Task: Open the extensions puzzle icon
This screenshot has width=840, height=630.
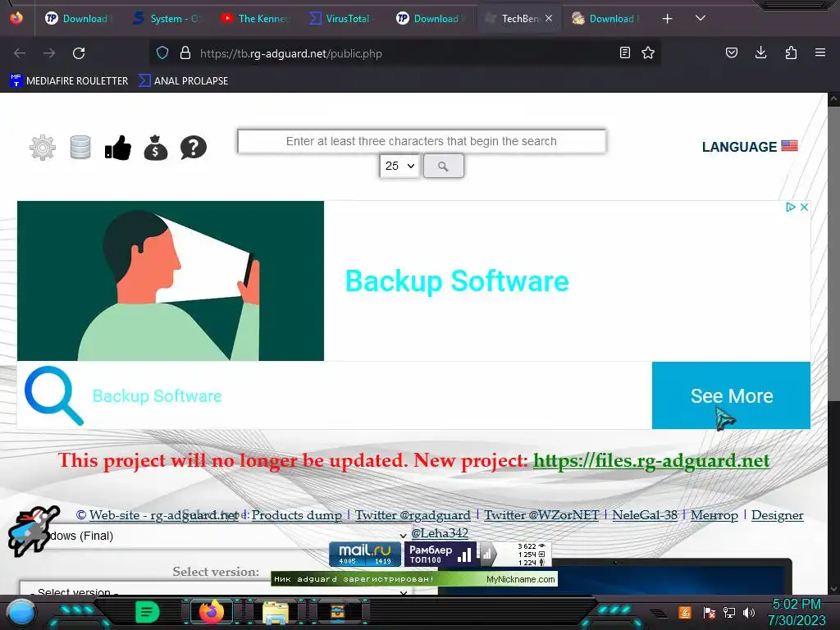Action: [791, 52]
